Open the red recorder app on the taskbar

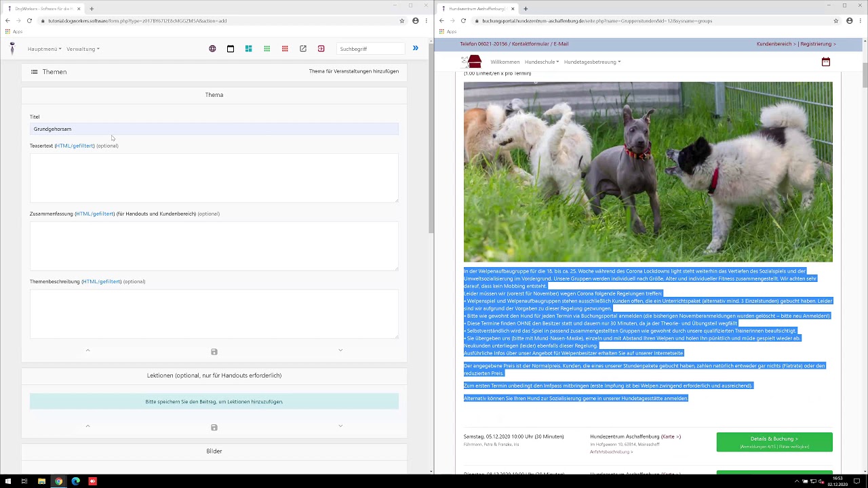coord(92,481)
